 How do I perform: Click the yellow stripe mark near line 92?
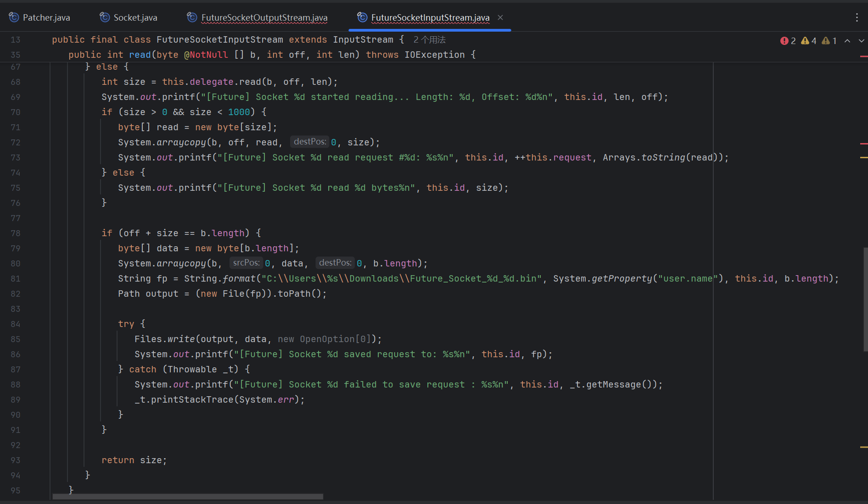tap(864, 447)
